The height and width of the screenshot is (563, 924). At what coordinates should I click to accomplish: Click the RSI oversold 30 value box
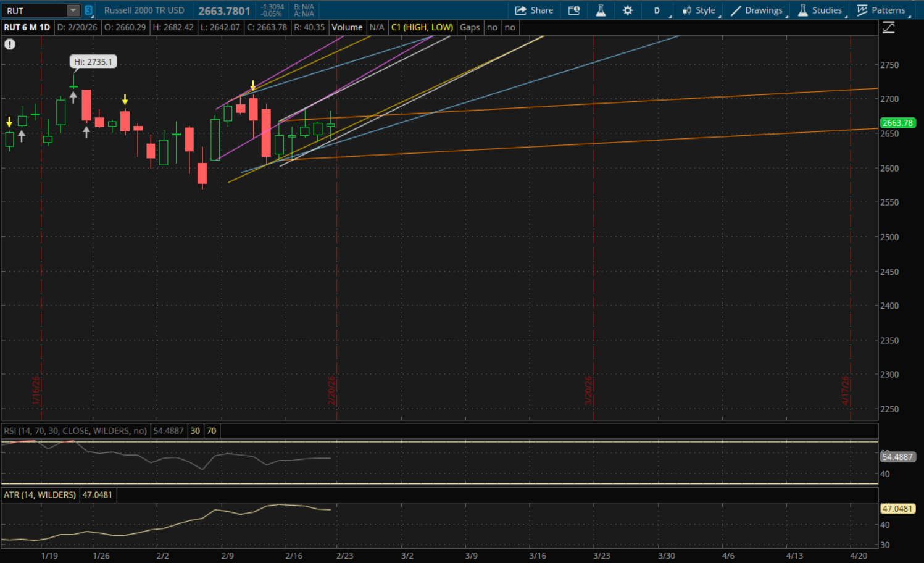click(x=195, y=431)
